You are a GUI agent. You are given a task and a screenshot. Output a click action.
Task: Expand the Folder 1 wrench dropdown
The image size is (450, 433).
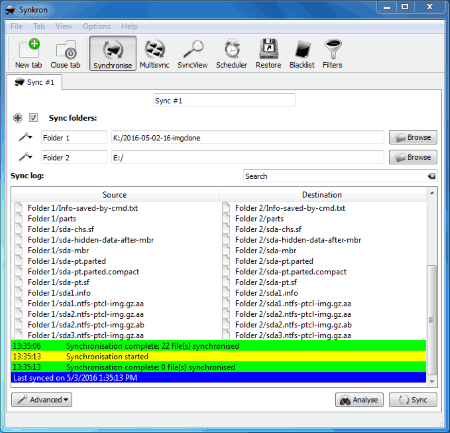(x=25, y=137)
